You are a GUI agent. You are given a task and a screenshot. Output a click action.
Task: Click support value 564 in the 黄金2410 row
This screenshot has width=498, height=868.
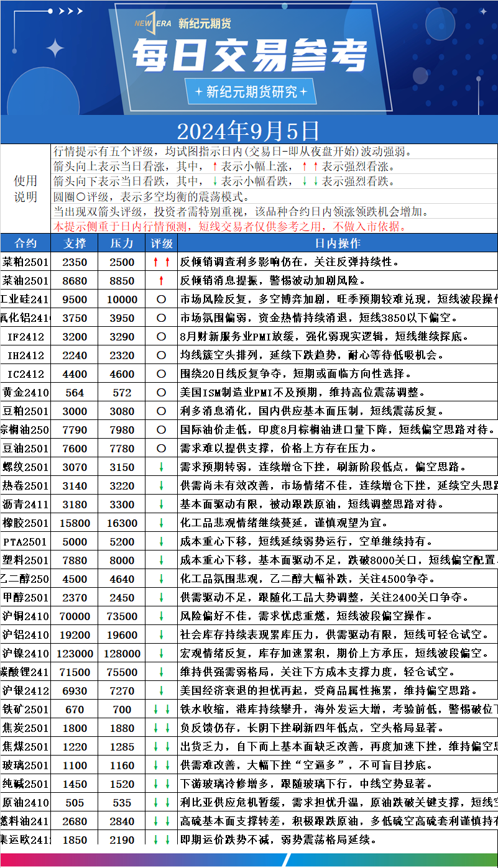coord(75,393)
